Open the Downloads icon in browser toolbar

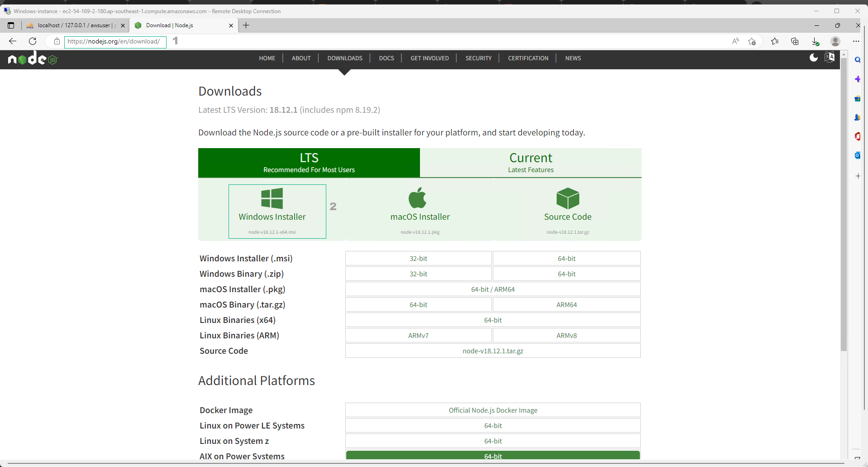coord(815,41)
